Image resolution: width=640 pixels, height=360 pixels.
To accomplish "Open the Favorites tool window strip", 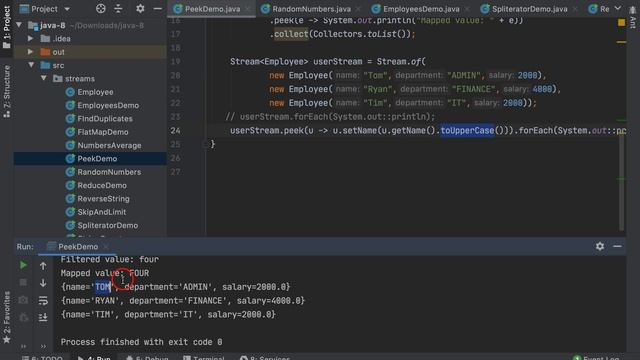I will coord(7,317).
